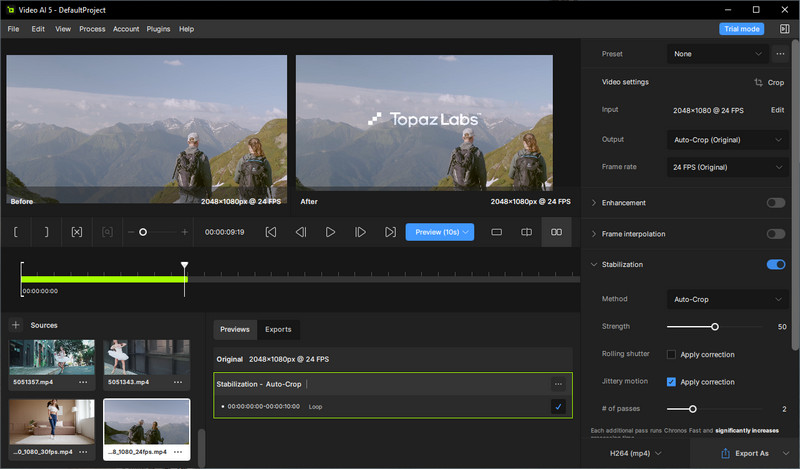Open preset options three-dot menu
The width and height of the screenshot is (800, 469).
780,54
